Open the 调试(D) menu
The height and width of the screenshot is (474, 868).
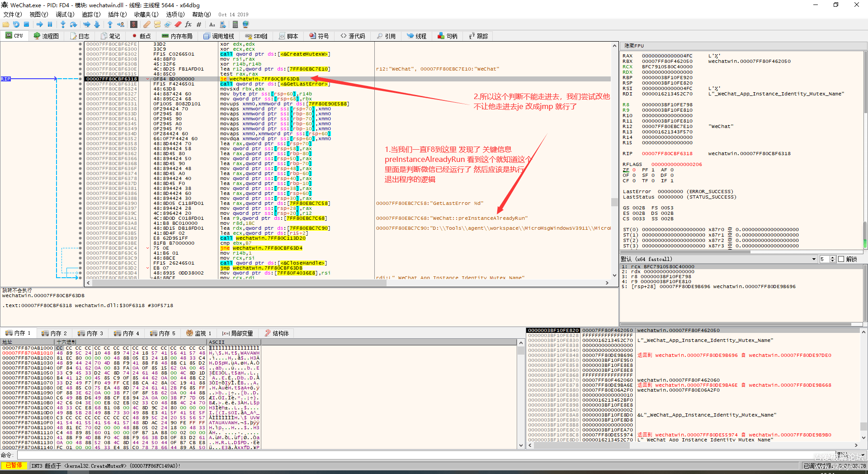pos(65,14)
